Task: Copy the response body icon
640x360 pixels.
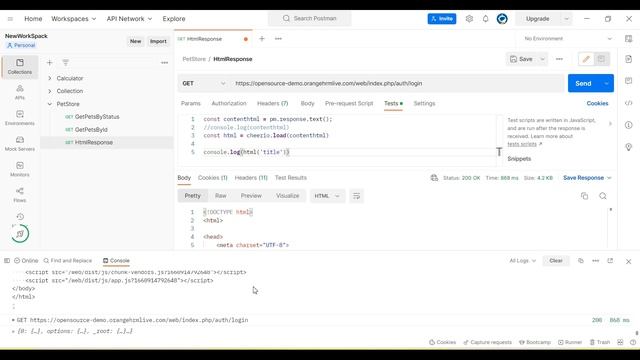Action: point(584,196)
